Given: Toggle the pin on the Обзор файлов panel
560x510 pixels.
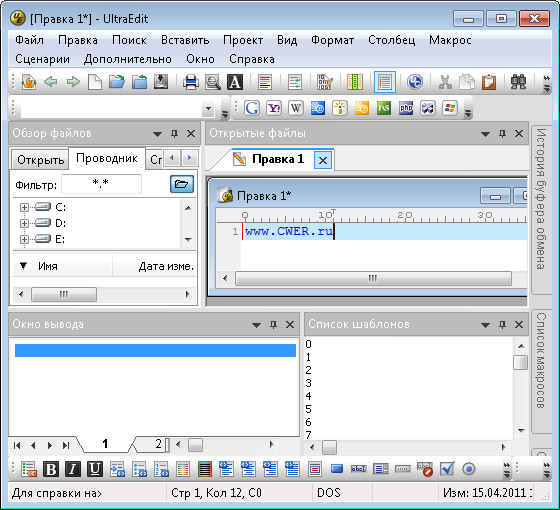Looking at the screenshot, I should (x=174, y=134).
